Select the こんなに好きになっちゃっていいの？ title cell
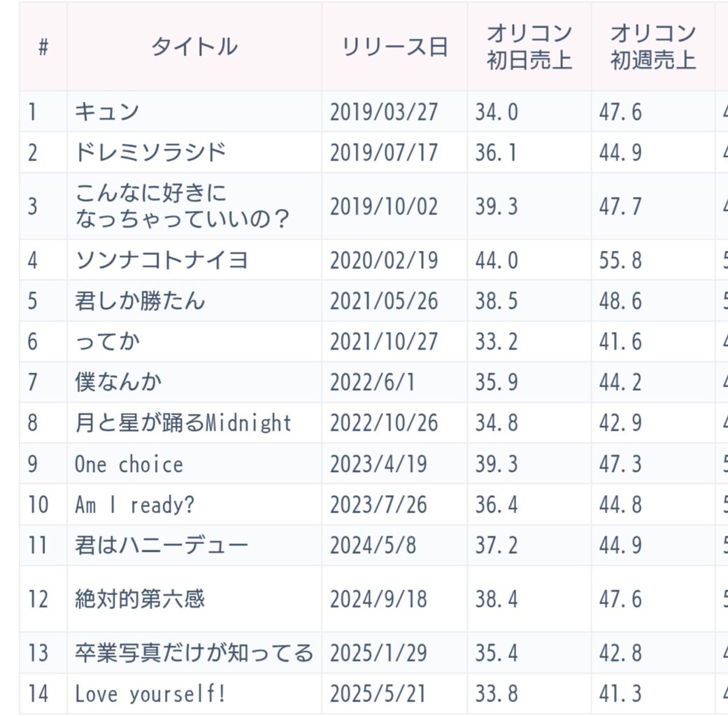The height and width of the screenshot is (716, 728). click(194, 206)
